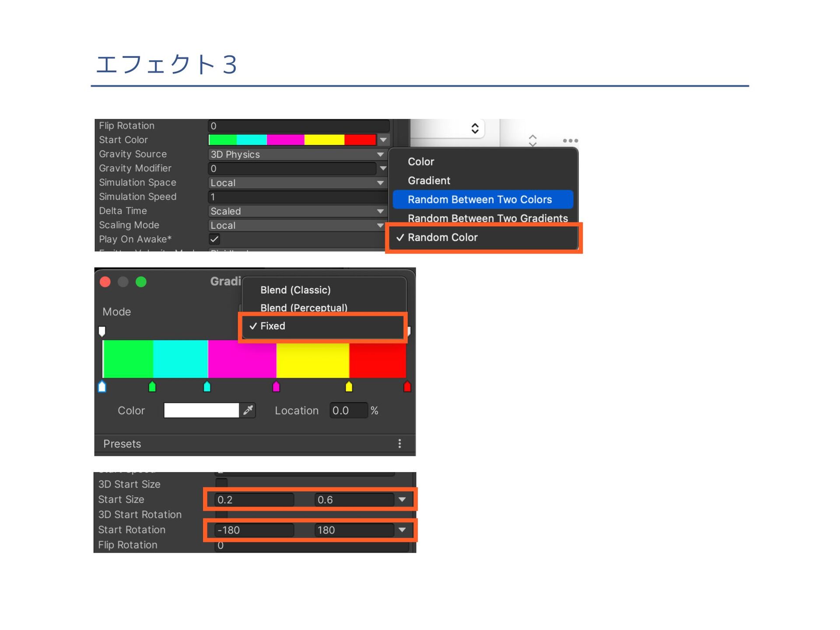Expand the Start Rotation mode dropdown arrow
Viewport: 840px width, 630px height.
click(x=402, y=530)
